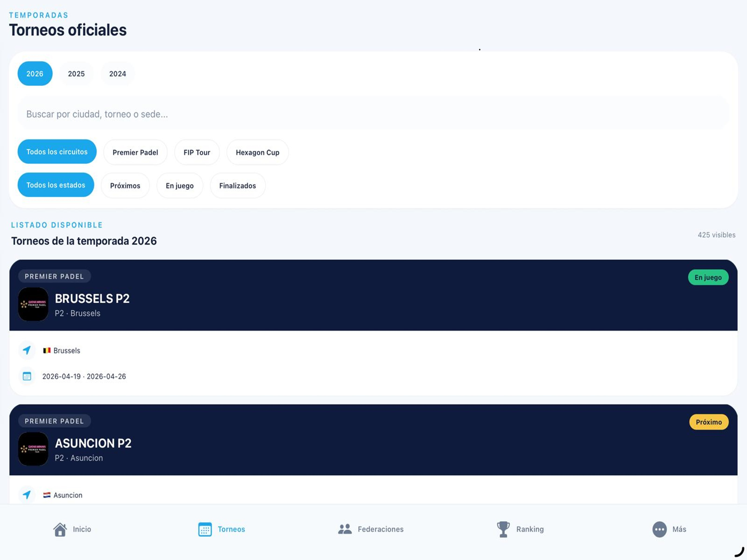Click the "Torneos oficiales" page title
747x560 pixels.
(68, 30)
